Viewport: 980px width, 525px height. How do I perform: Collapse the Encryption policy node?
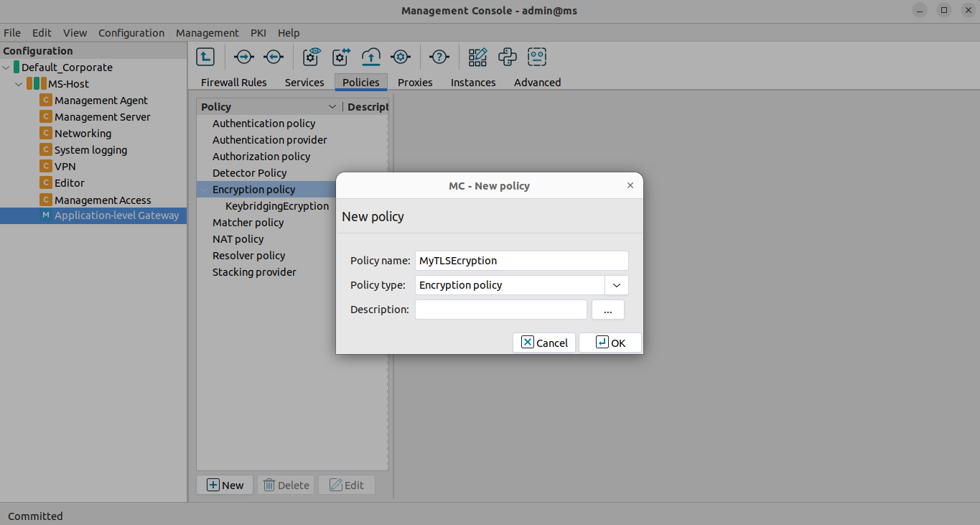(x=205, y=190)
